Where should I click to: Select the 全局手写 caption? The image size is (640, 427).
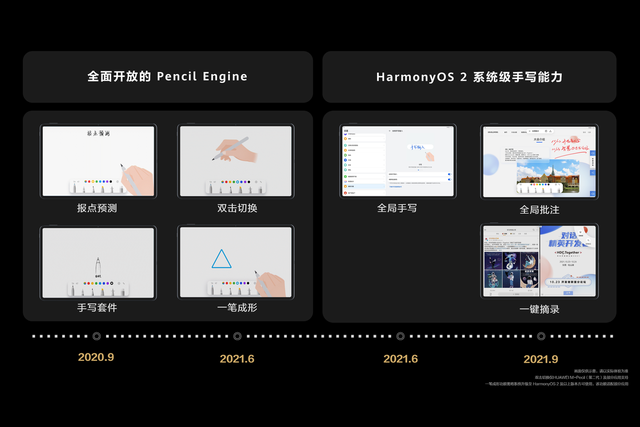(397, 208)
